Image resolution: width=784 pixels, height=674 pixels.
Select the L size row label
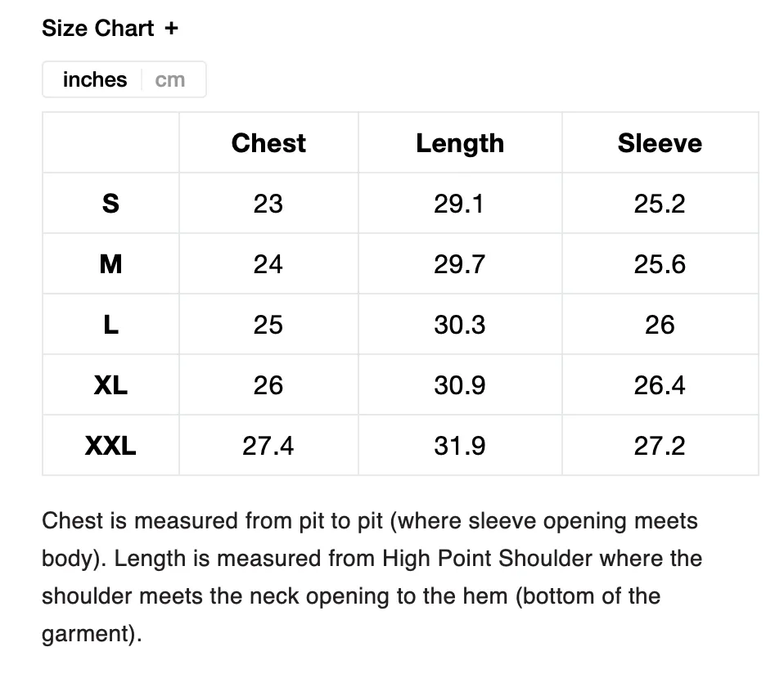pyautogui.click(x=111, y=324)
